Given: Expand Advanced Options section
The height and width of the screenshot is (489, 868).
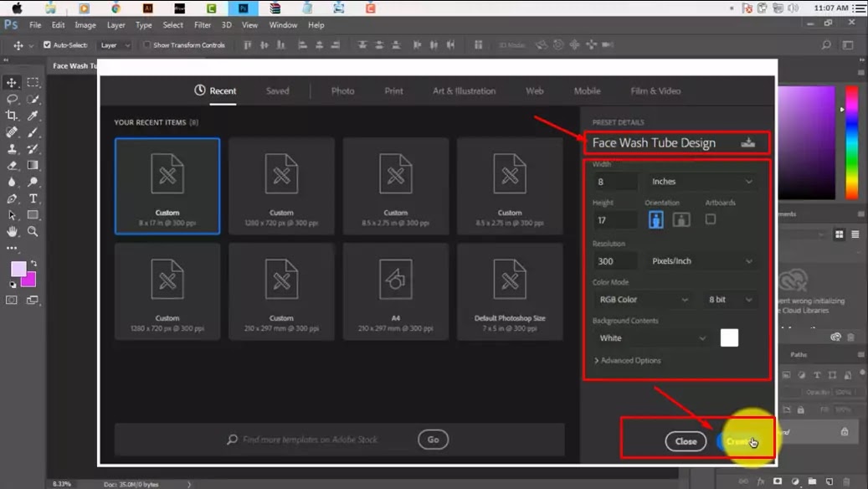Looking at the screenshot, I should pos(627,361).
